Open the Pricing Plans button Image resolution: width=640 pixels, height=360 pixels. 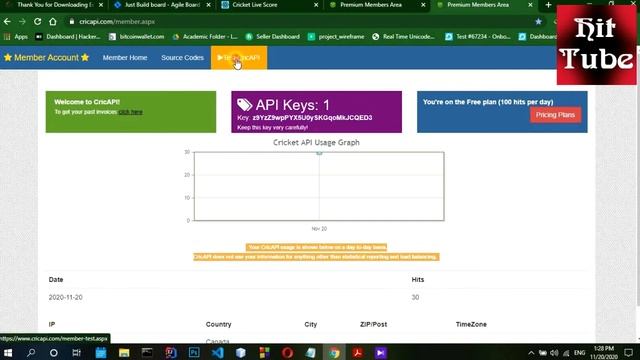click(556, 115)
